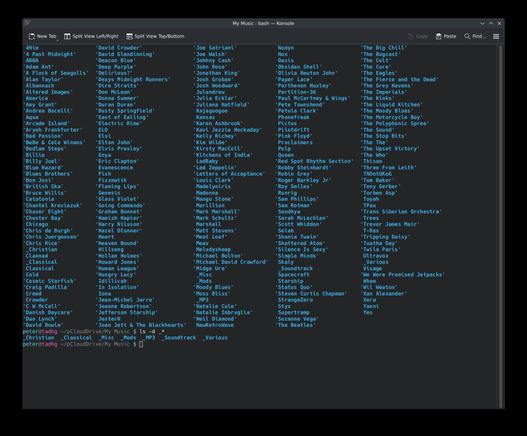Click on 'Johnny Cash'

(213, 61)
